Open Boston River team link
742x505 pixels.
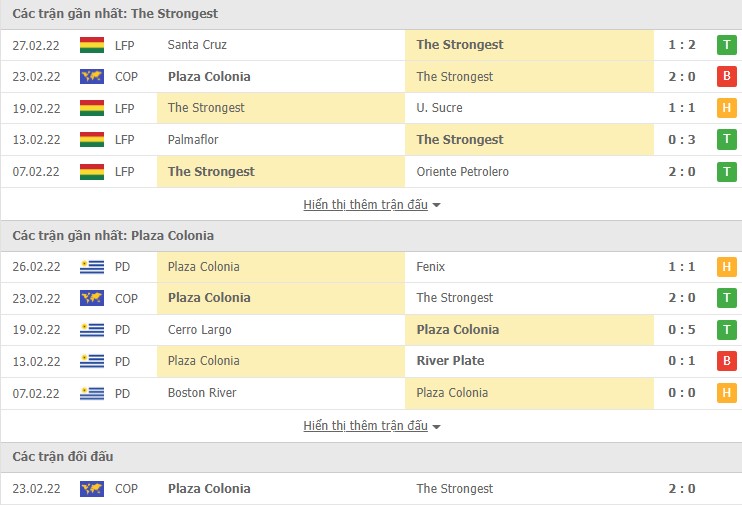click(x=202, y=393)
